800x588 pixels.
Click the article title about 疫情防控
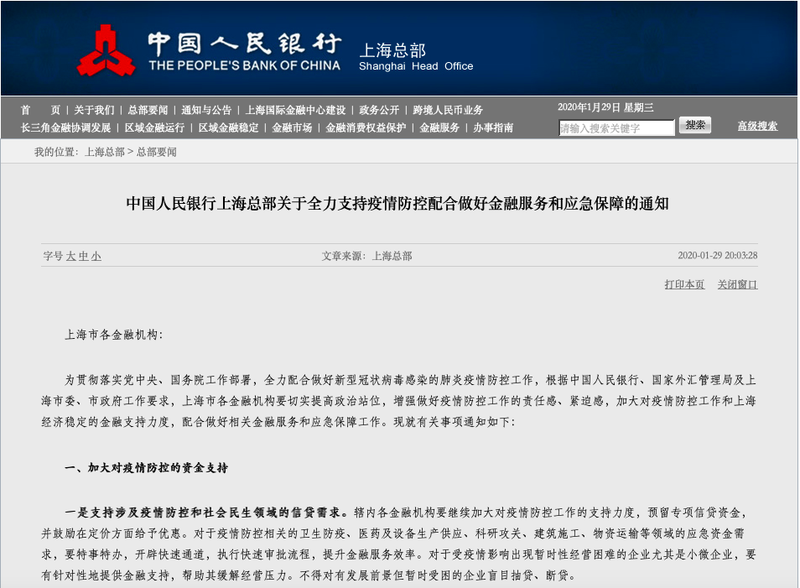[397, 203]
